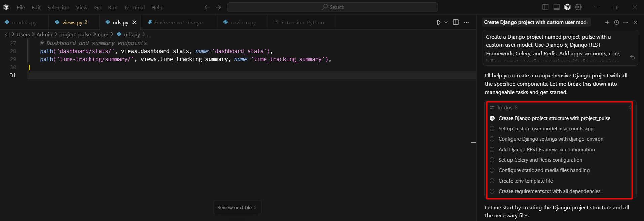Show chat history clock icon

click(x=616, y=22)
